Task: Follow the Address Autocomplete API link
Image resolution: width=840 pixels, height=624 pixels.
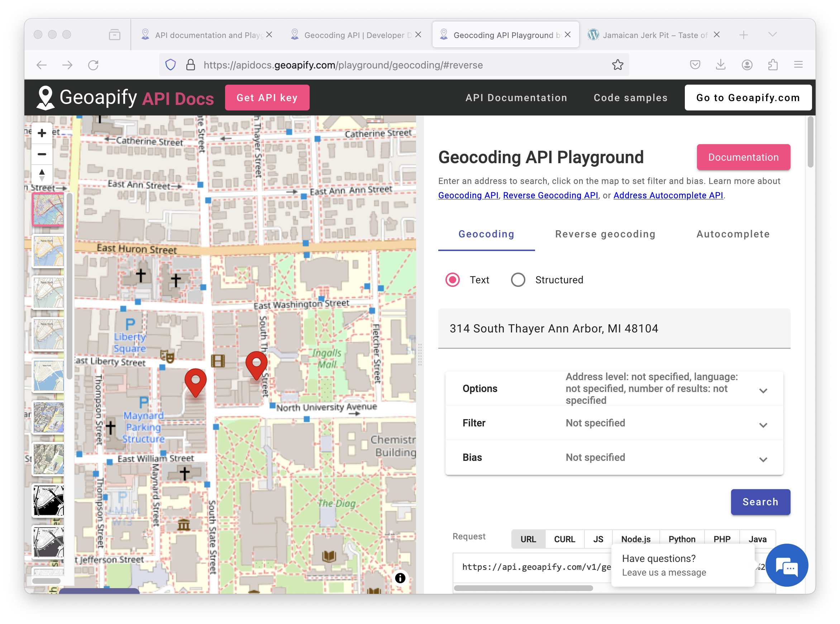Action: (x=668, y=195)
